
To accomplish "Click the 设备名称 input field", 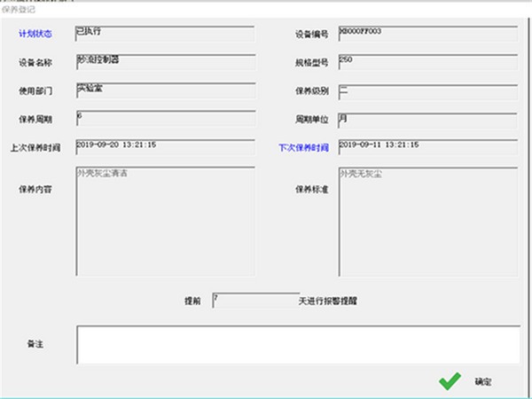I will point(165,63).
